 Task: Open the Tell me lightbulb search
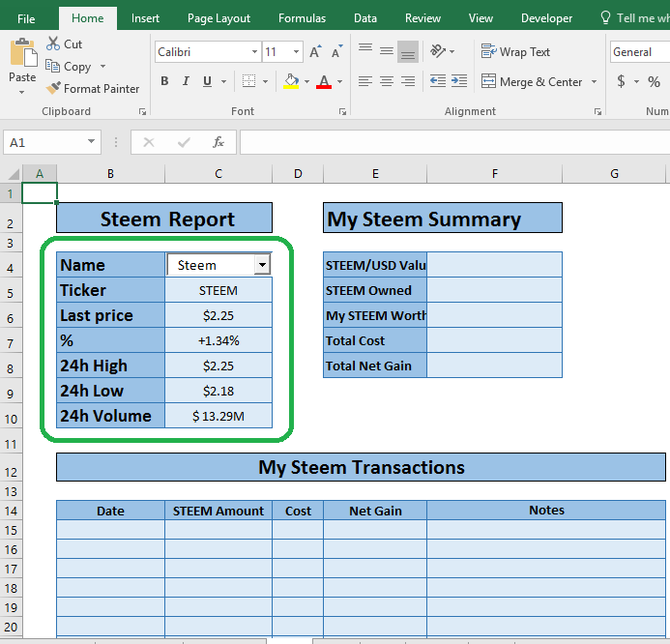605,17
